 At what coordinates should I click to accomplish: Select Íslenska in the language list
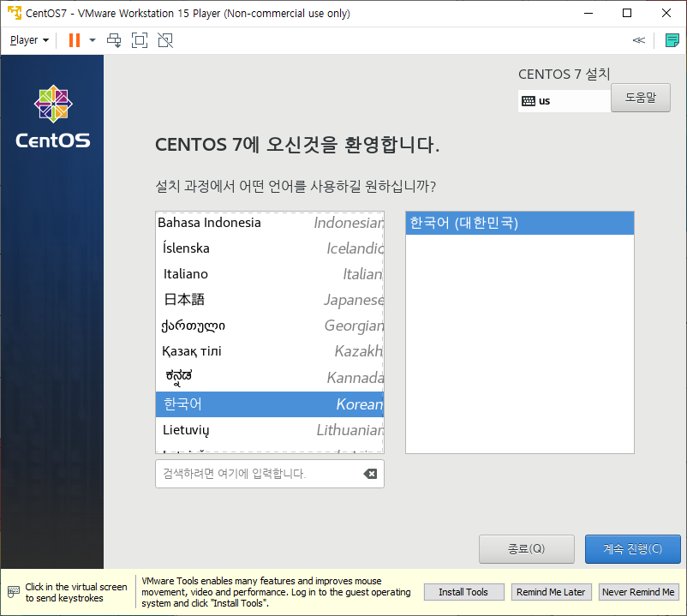click(270, 248)
